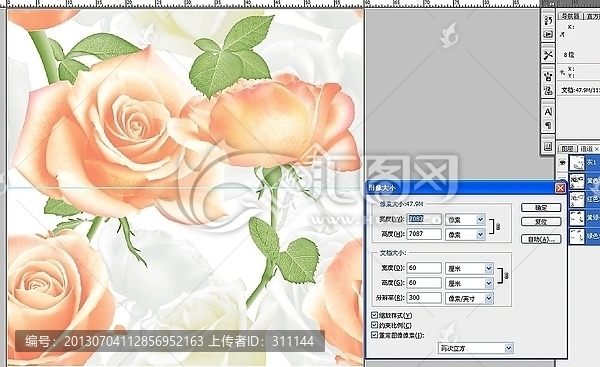The image size is (600, 367).
Task: Click the 自动(A)... button
Action: point(541,239)
